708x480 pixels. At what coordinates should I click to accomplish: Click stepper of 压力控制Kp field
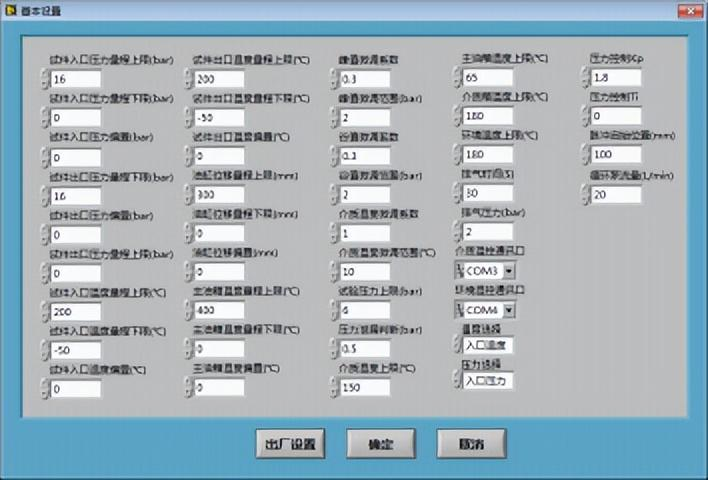[x=585, y=78]
